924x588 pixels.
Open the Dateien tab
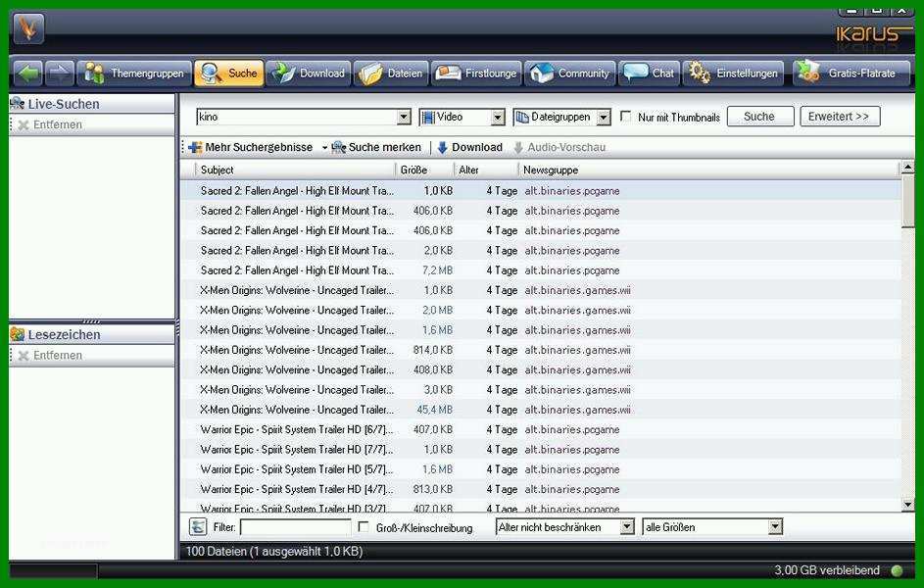(391, 73)
